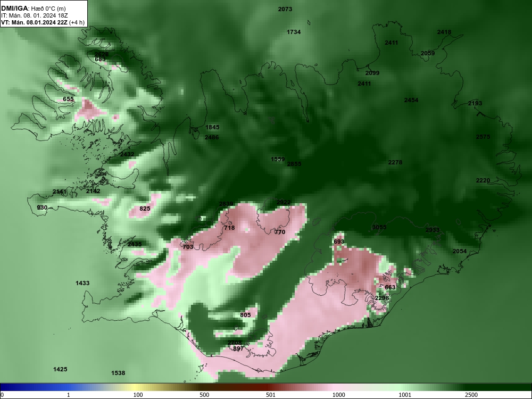Click the legend tick label 501
This screenshot has width=532, height=399.
(270, 395)
